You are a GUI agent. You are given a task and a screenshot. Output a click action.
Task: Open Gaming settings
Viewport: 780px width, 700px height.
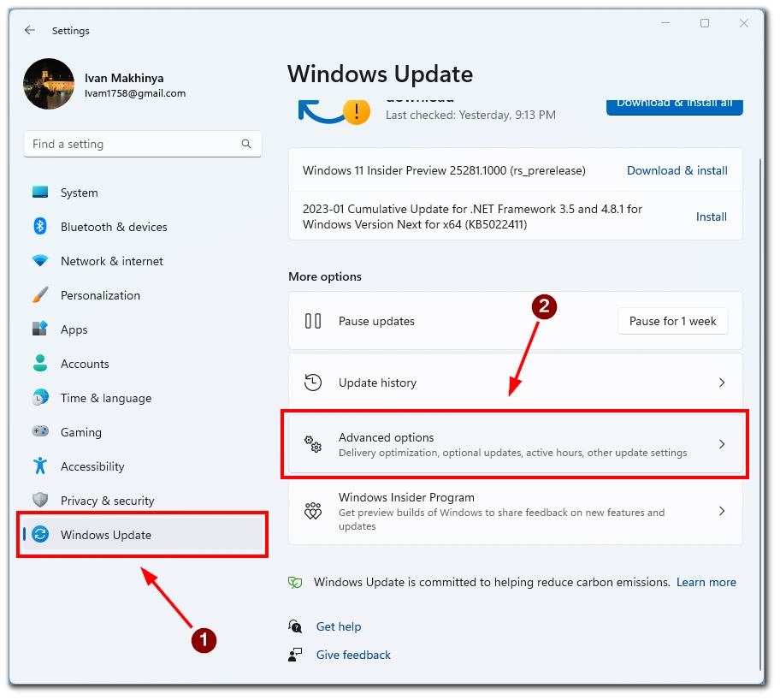(143, 432)
